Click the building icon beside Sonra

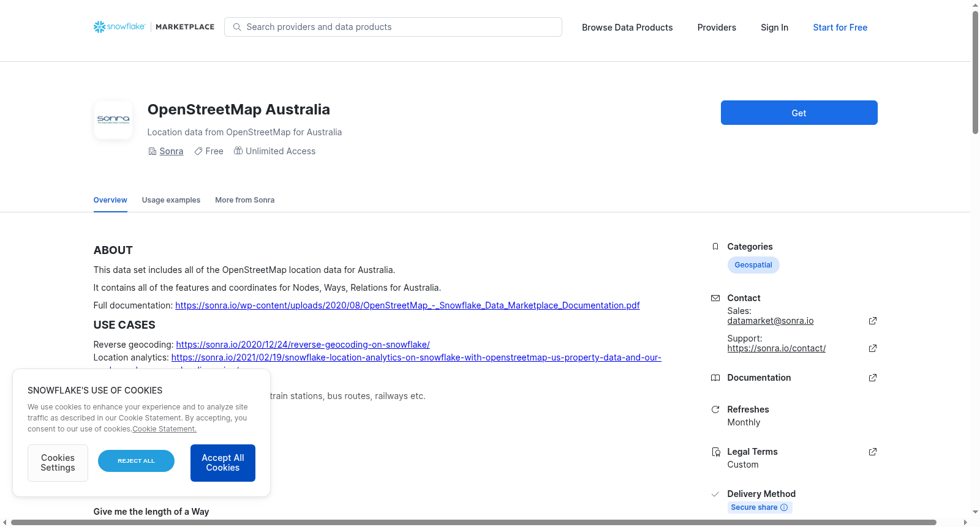pos(153,151)
